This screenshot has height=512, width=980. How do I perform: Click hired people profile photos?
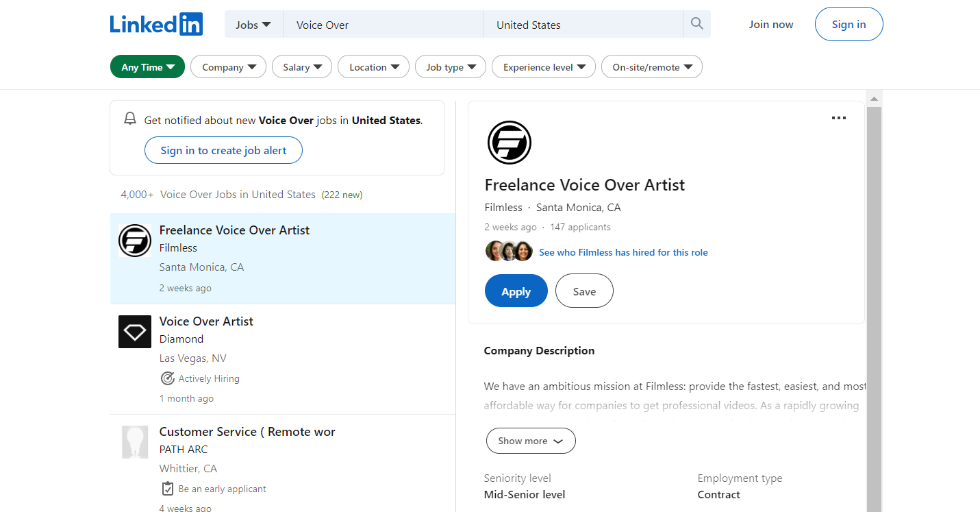click(509, 252)
